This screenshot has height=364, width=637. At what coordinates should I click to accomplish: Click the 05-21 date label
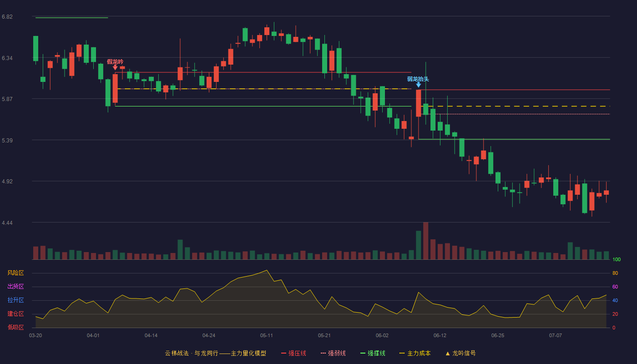point(324,335)
